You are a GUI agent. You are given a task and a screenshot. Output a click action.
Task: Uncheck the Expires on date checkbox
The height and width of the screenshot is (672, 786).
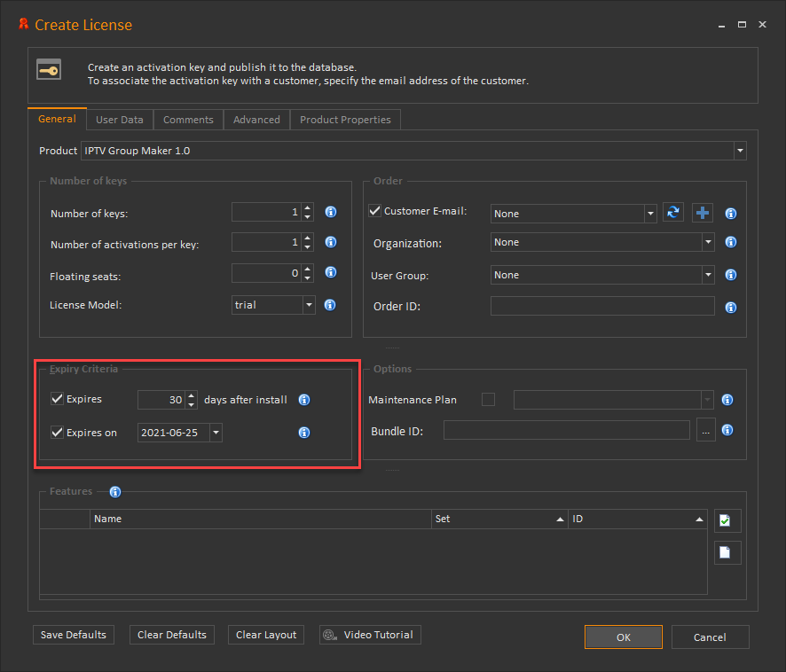(57, 432)
